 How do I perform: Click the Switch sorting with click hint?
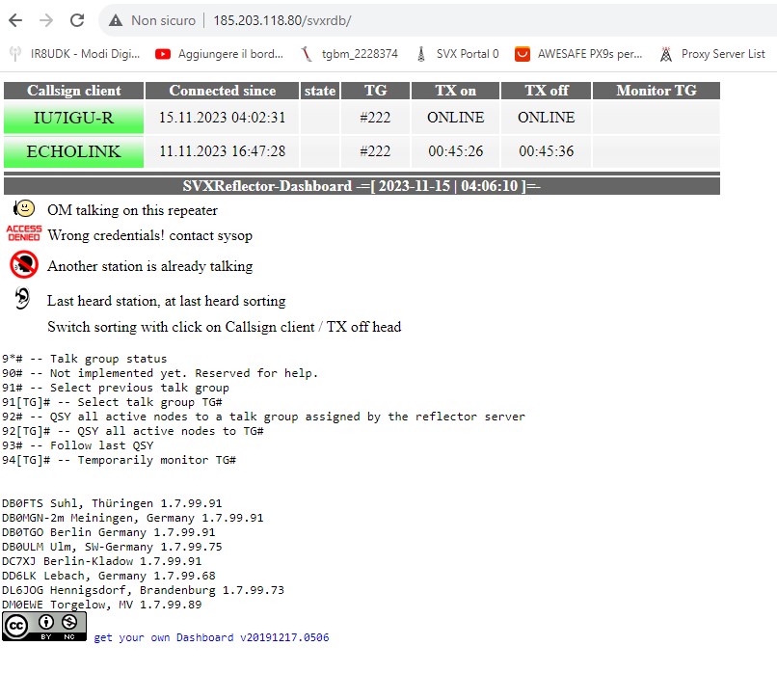(224, 327)
